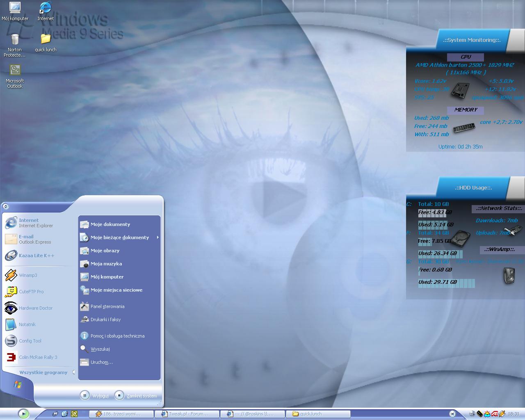Open Wyszukaj search item
Viewport: 525px width, 420px height.
point(119,349)
